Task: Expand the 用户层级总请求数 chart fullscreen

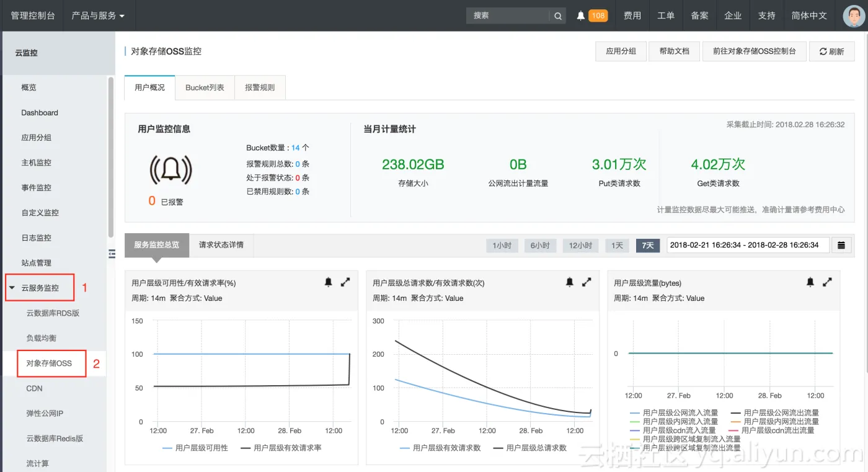Action: 587,282
